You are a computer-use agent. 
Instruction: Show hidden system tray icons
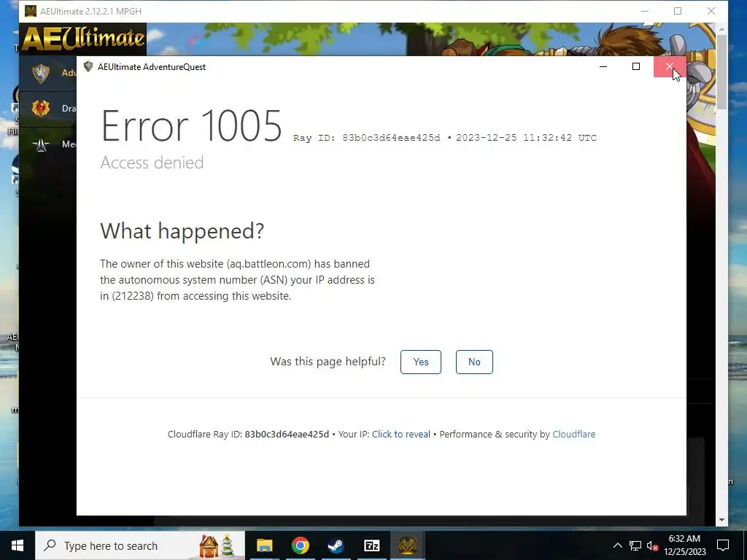[617, 545]
